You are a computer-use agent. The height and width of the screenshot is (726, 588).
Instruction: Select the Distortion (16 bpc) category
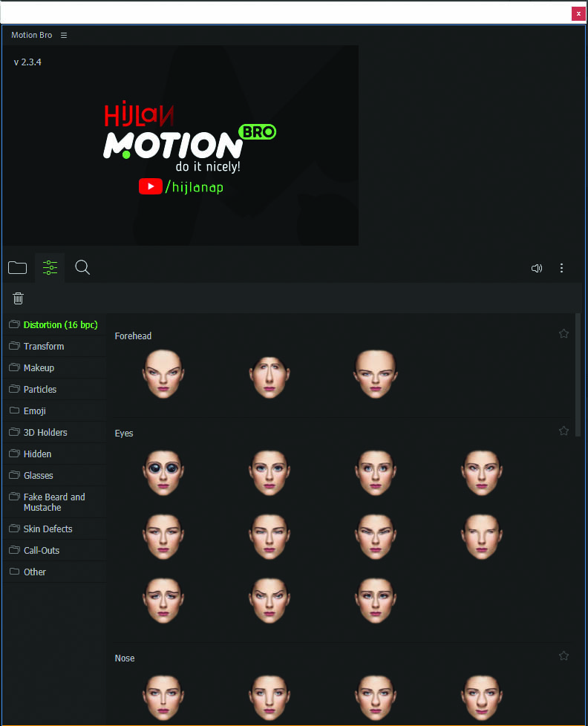click(x=55, y=324)
